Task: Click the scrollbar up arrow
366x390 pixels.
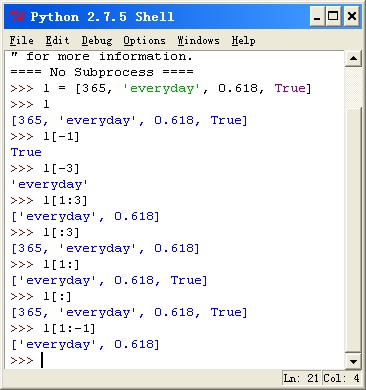Action: [353, 59]
